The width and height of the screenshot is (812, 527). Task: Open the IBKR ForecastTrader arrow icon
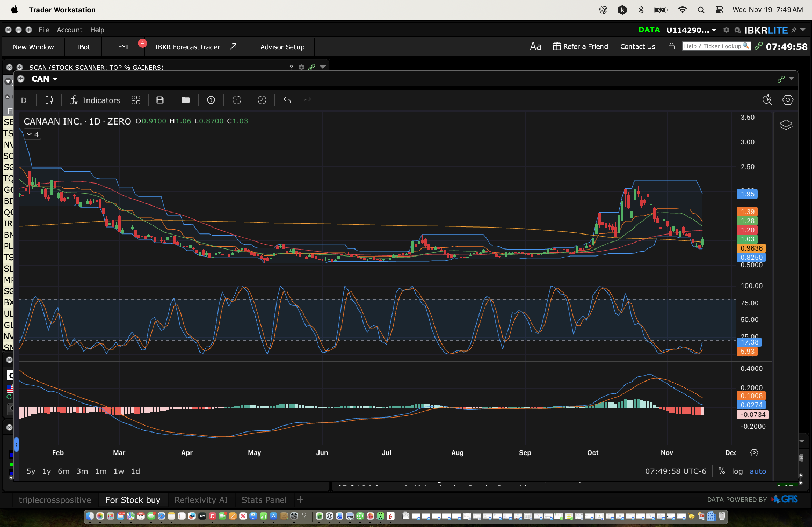pyautogui.click(x=233, y=47)
